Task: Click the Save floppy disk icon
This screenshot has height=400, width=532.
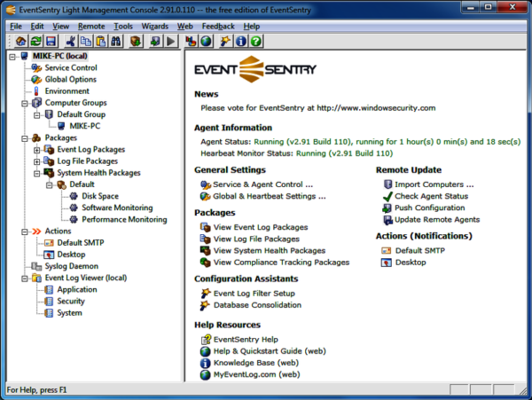Action: pos(51,41)
